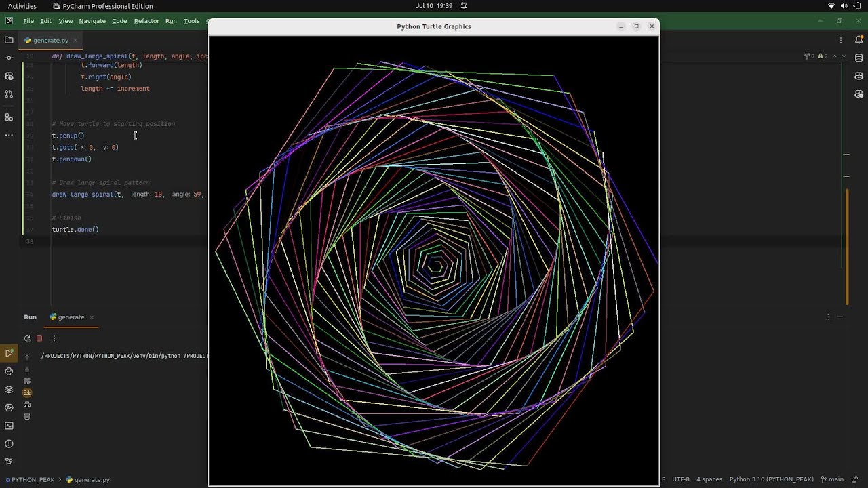
Task: Open the Git tool window
Action: pos(9,462)
